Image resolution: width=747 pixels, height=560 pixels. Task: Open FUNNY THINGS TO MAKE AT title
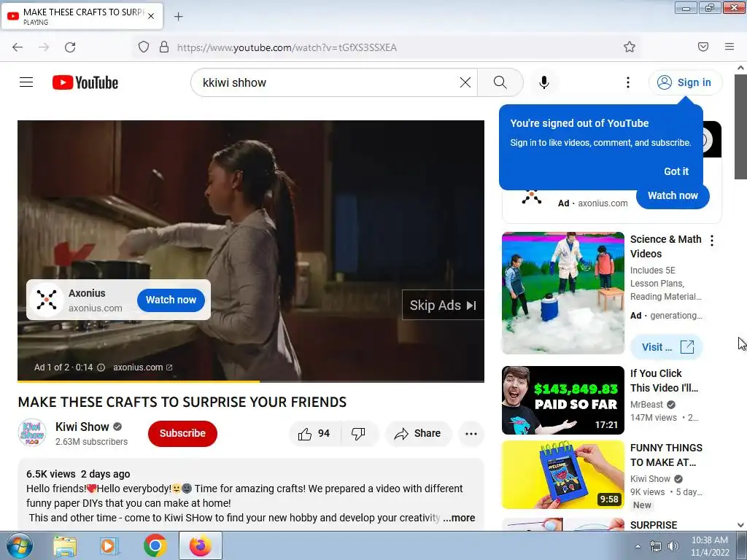[x=666, y=455]
